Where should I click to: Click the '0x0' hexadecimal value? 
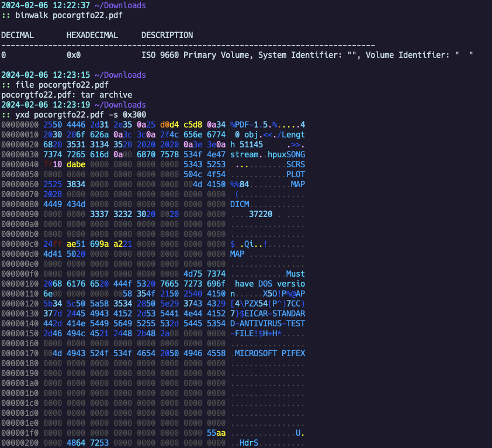point(74,55)
